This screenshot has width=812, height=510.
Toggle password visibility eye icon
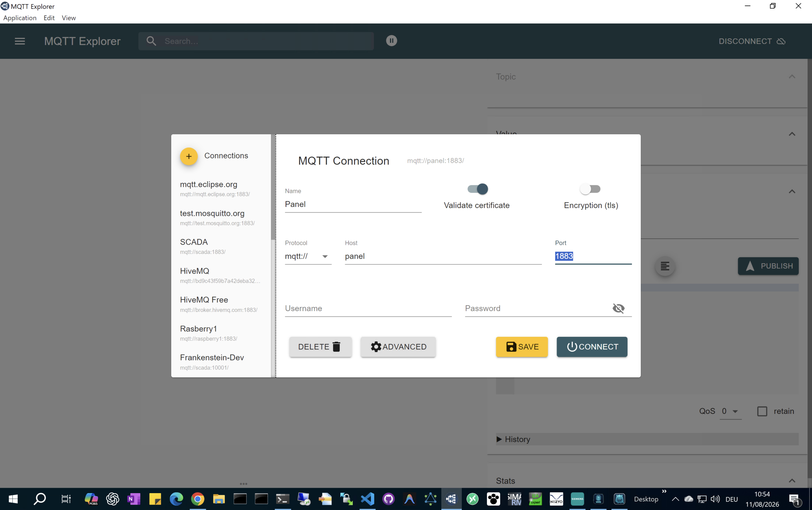pyautogui.click(x=619, y=308)
